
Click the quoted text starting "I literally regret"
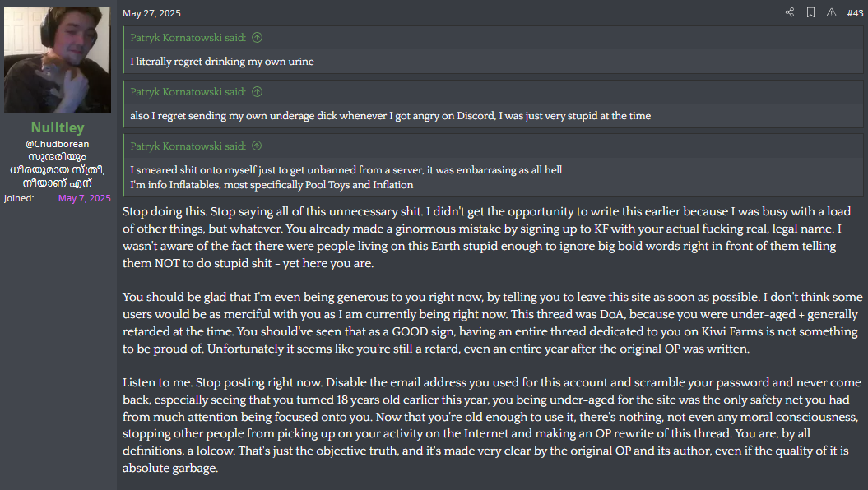pyautogui.click(x=222, y=62)
